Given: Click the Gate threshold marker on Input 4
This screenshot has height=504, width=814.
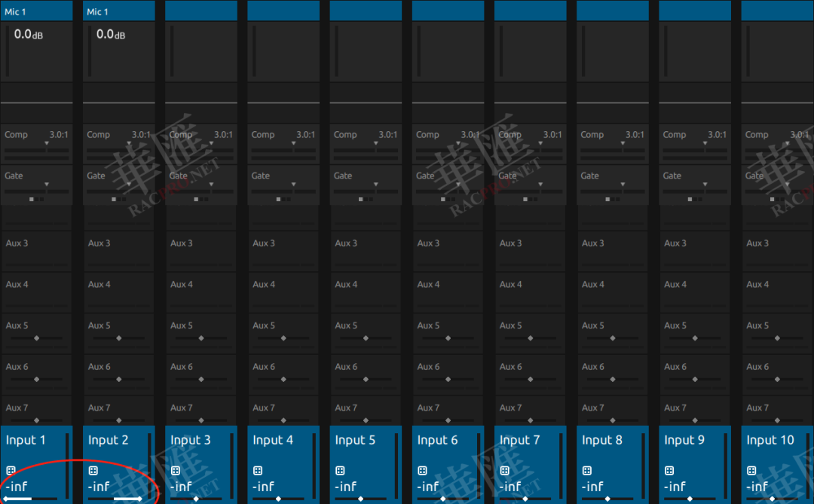Looking at the screenshot, I should click(293, 185).
